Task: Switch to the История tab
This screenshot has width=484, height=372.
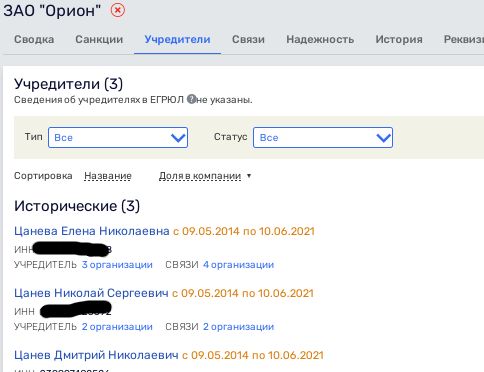Action: pos(399,39)
